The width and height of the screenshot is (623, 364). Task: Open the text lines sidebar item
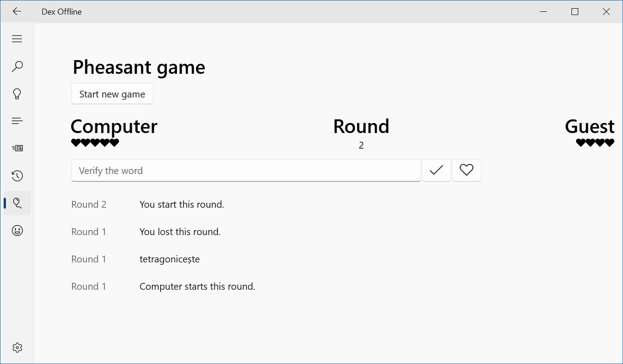[x=17, y=121]
